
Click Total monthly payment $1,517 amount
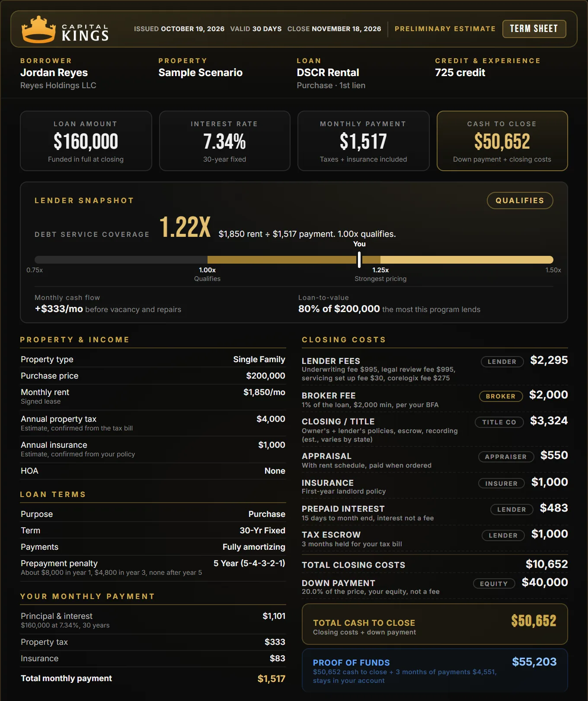[x=272, y=679]
